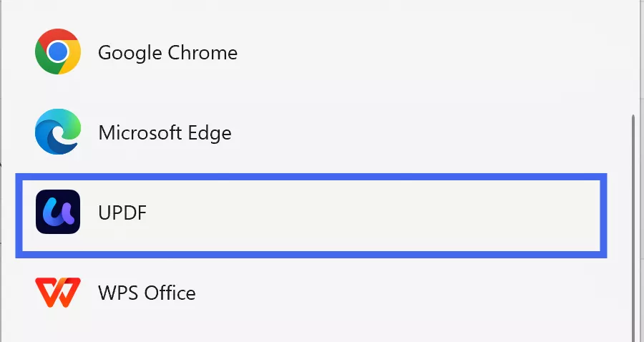644x342 pixels.
Task: Select the UPDF text label
Action: click(122, 213)
